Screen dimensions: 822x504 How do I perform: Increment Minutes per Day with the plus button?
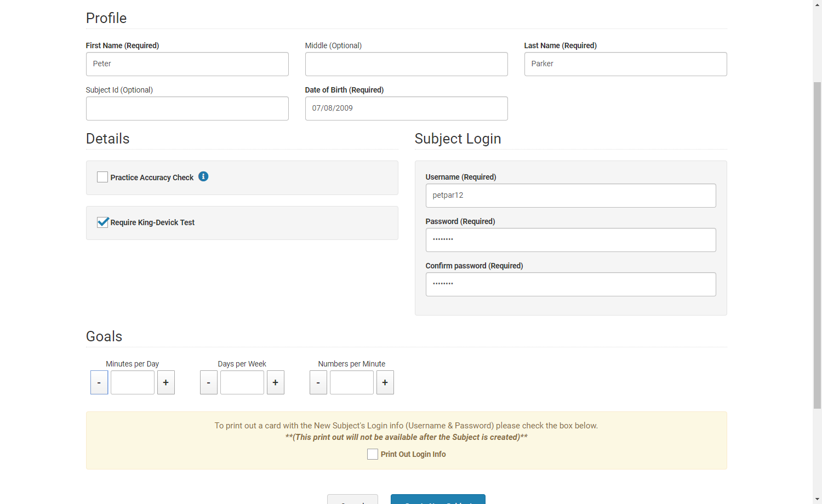pyautogui.click(x=165, y=382)
